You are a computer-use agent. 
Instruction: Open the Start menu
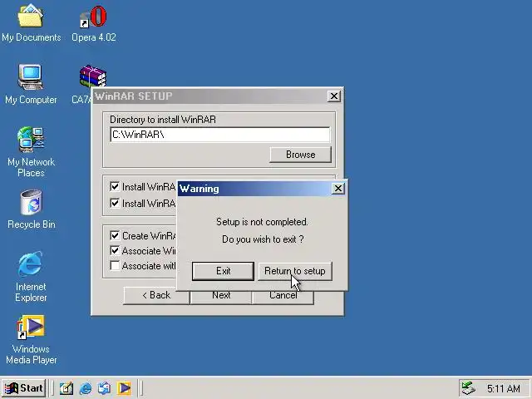(x=24, y=388)
